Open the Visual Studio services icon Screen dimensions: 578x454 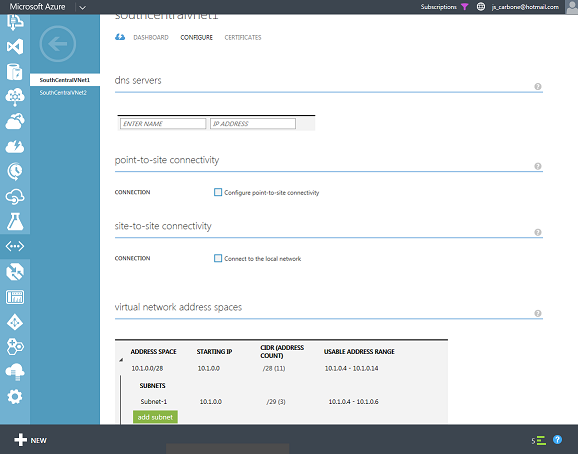tap(15, 47)
